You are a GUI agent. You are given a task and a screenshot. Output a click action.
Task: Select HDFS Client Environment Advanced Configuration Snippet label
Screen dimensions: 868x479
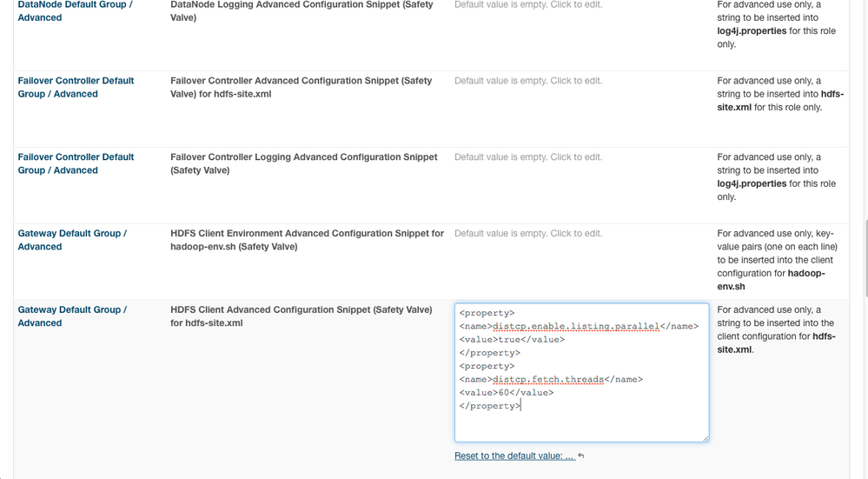307,240
